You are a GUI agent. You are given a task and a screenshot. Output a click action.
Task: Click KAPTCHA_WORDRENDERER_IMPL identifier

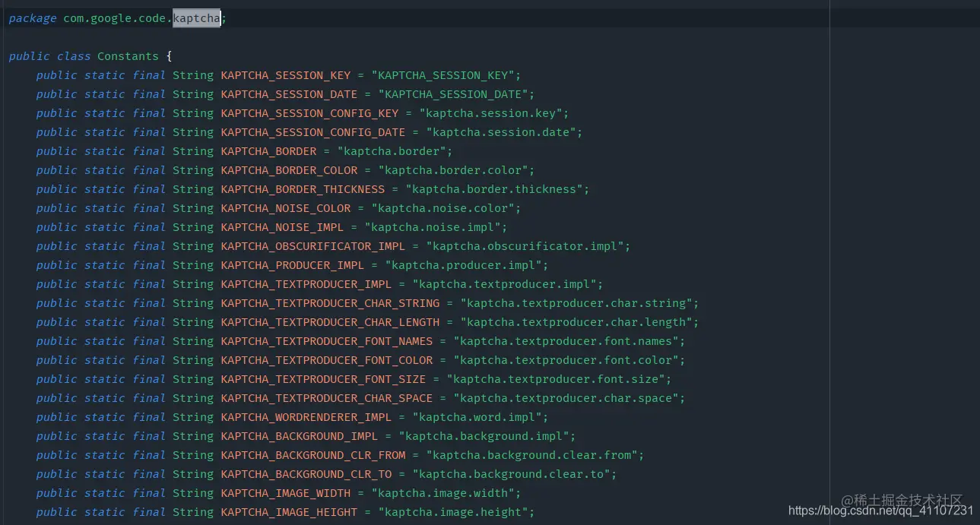(x=306, y=417)
